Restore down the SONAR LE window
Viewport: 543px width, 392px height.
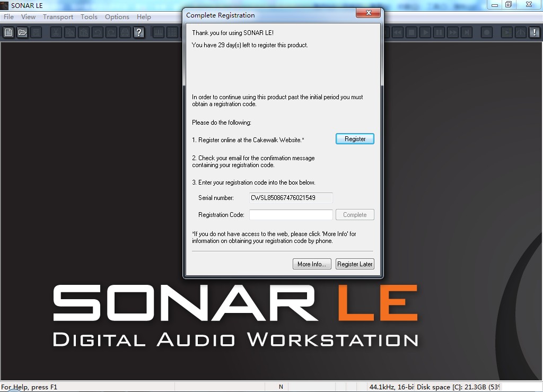[x=509, y=4]
